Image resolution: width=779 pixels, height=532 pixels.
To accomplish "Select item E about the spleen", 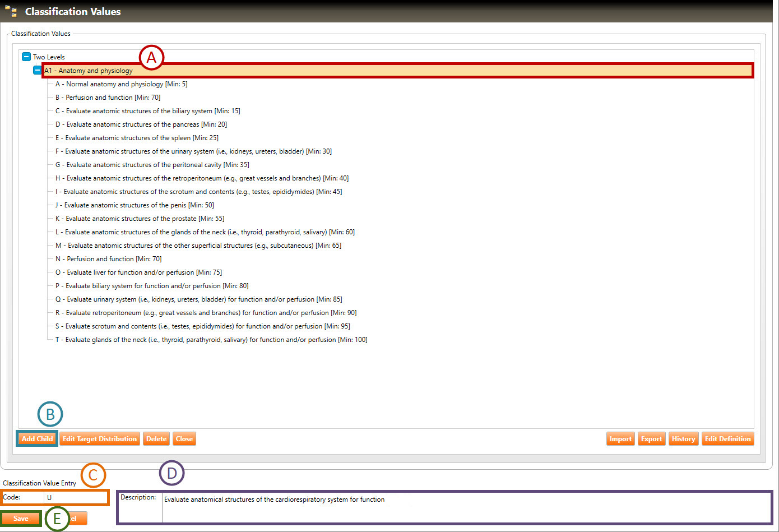I will (x=137, y=138).
